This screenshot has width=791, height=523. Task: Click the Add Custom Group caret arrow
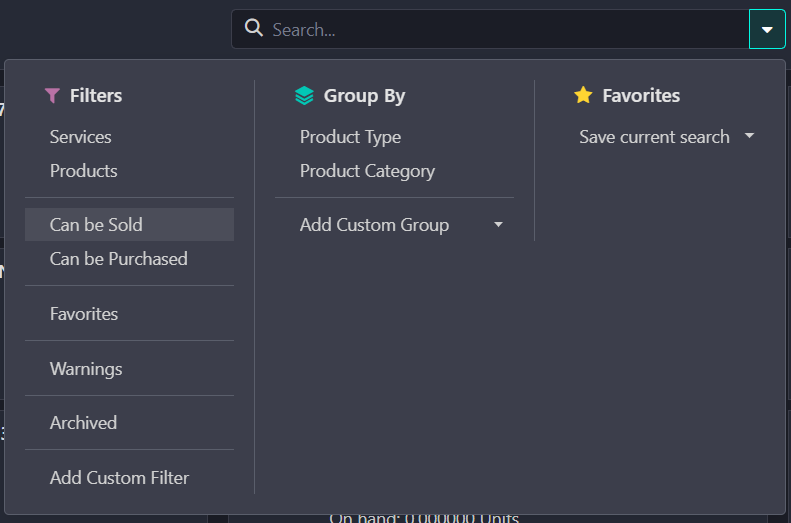498,225
